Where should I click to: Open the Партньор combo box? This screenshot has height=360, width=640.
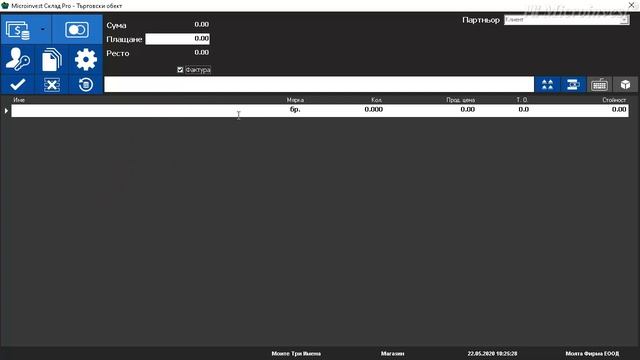(x=567, y=20)
